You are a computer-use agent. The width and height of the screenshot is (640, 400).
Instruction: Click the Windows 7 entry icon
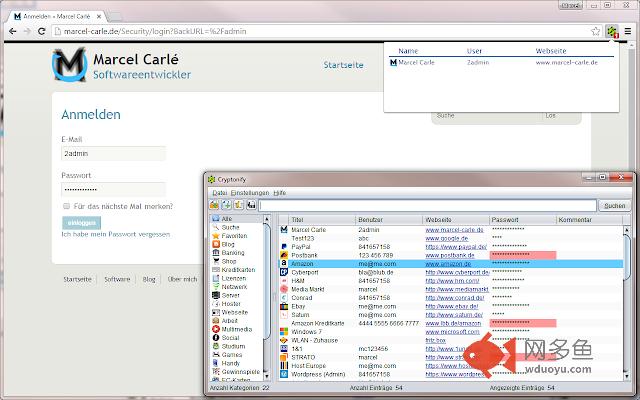point(284,331)
